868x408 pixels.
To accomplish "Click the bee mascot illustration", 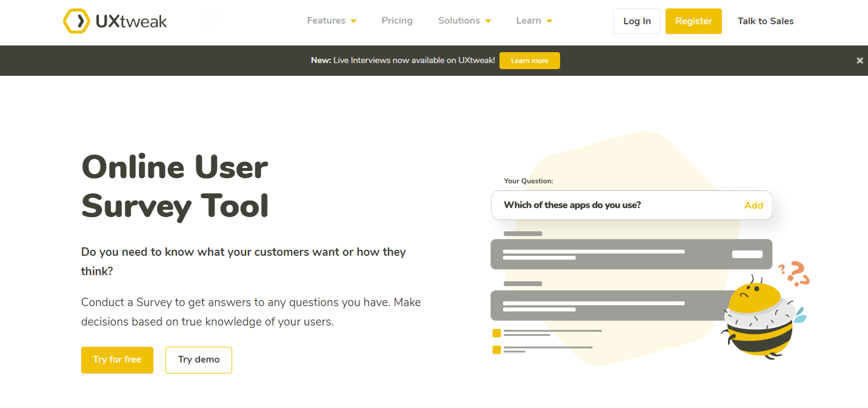I will click(x=760, y=320).
